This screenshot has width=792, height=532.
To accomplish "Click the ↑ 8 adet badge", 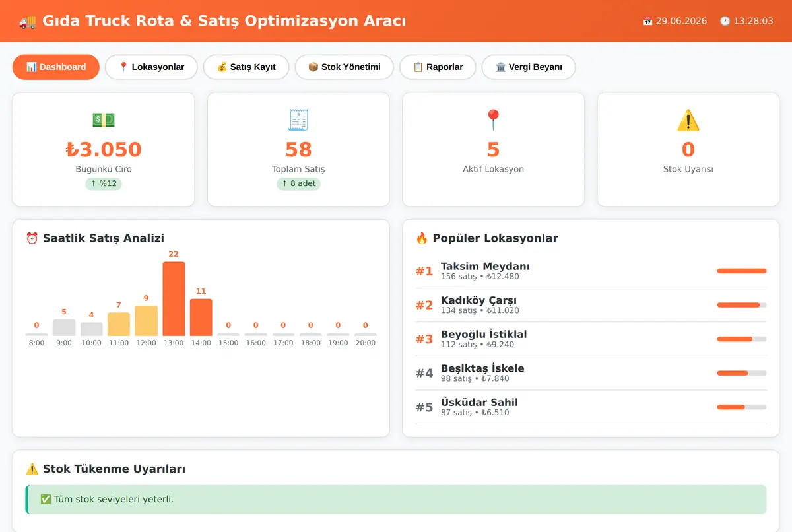I will [x=298, y=183].
